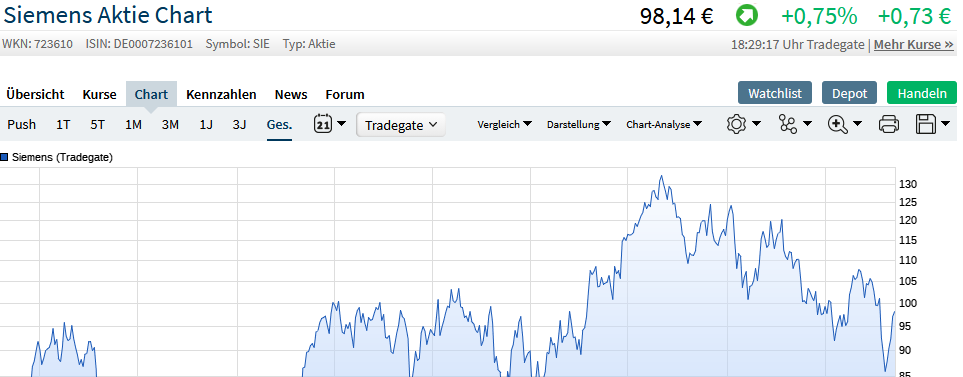Select the 1M time range
The height and width of the screenshot is (377, 963).
tap(133, 124)
